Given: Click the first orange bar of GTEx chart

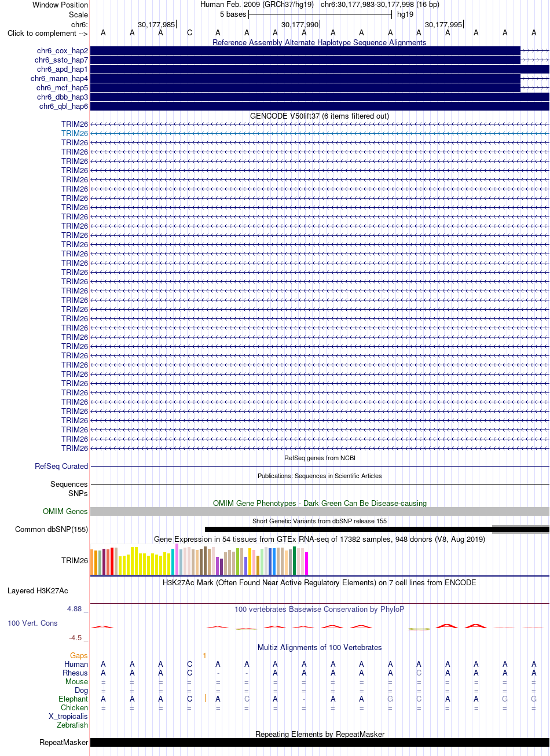Looking at the screenshot, I should coord(92,562).
